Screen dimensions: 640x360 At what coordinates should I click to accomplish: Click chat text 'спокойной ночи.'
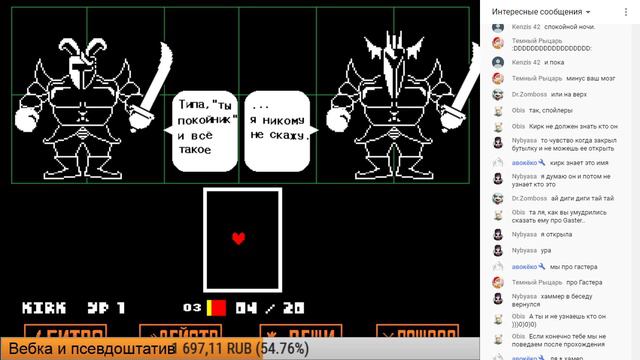click(x=570, y=27)
